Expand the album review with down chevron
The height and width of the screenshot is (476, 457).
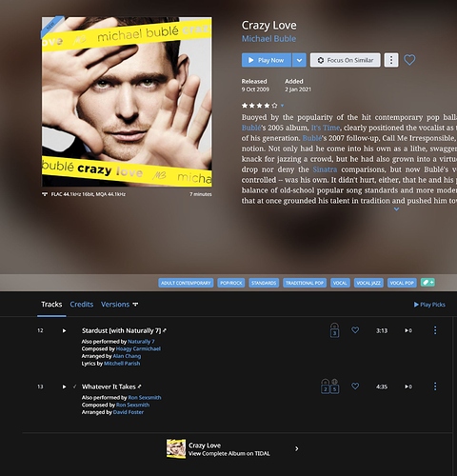[x=396, y=209]
